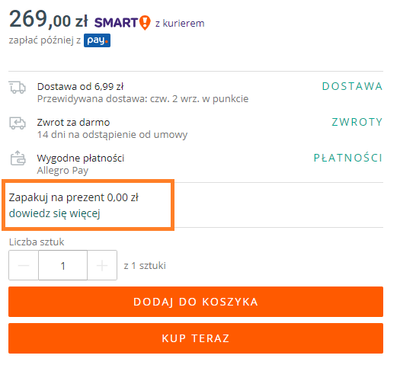Click 'Dostawa od 6,99 zł' text

click(x=80, y=87)
